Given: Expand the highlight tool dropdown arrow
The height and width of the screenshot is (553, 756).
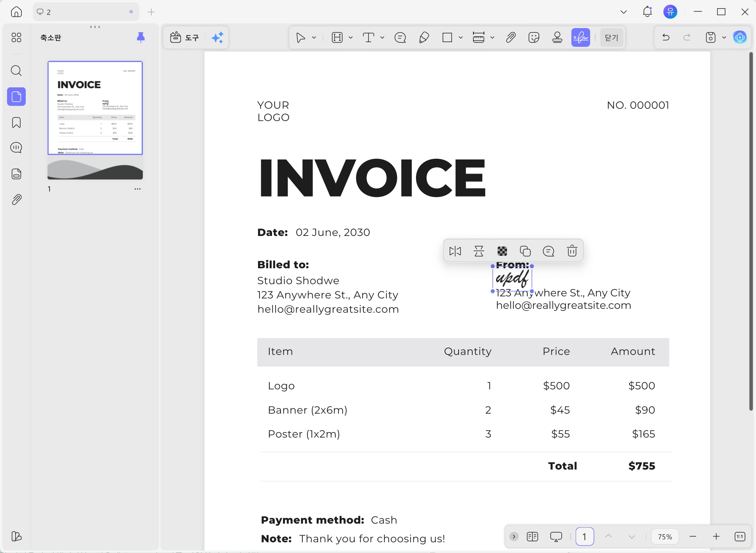Looking at the screenshot, I should pyautogui.click(x=350, y=37).
